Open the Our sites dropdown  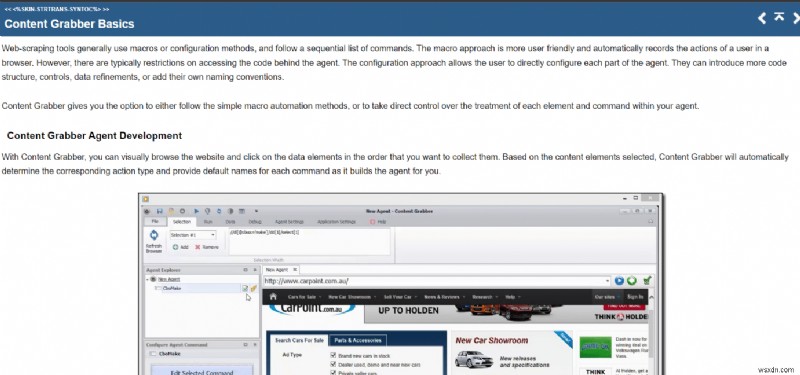pyautogui.click(x=607, y=296)
